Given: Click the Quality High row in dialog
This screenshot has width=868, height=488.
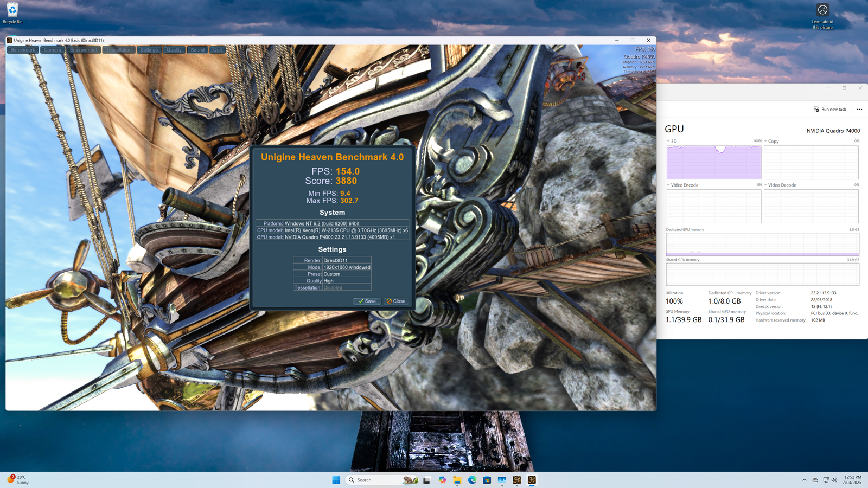Looking at the screenshot, I should tap(332, 281).
